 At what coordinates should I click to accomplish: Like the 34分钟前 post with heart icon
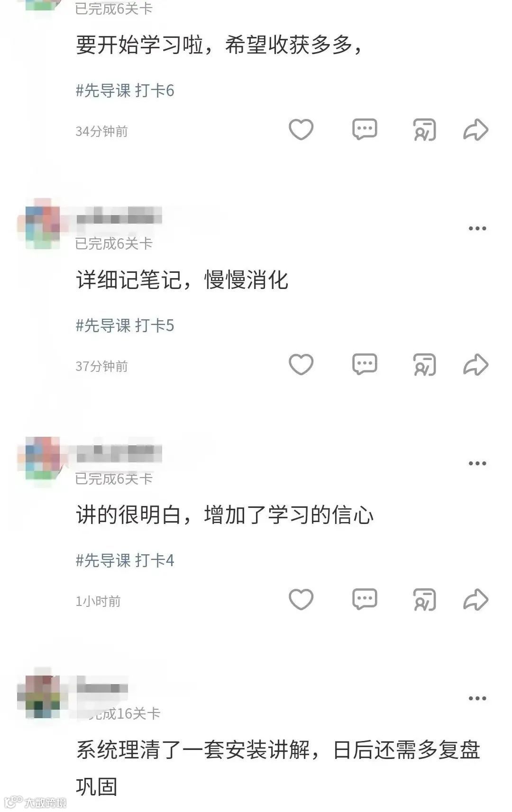click(x=301, y=129)
